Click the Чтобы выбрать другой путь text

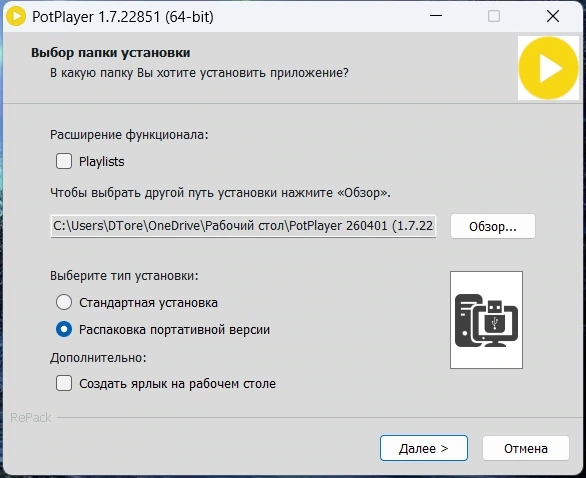pyautogui.click(x=220, y=193)
